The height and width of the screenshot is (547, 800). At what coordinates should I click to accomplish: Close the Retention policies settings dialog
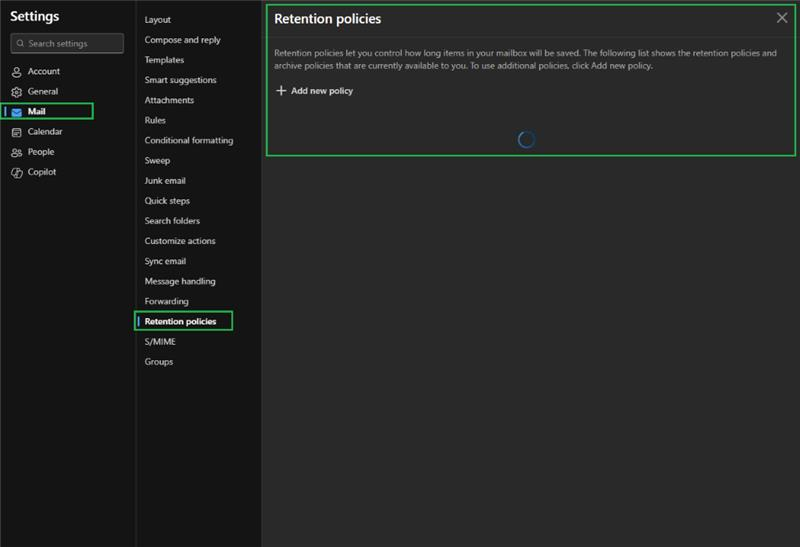click(x=782, y=18)
